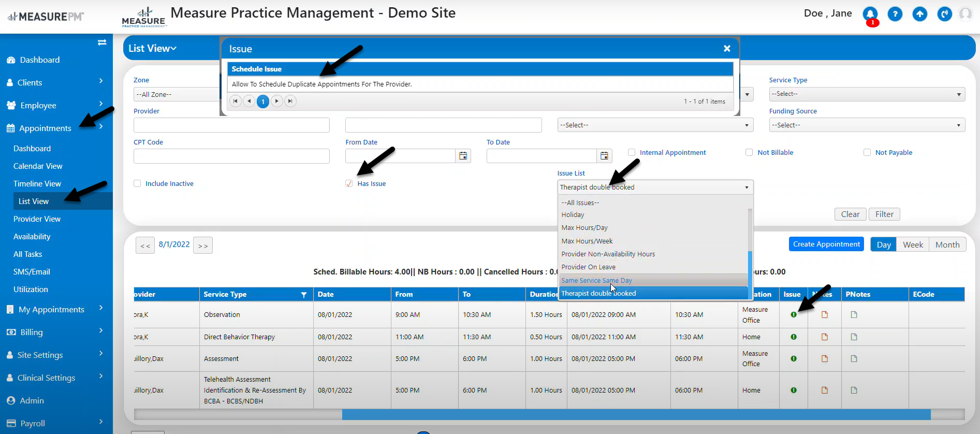Check the Not Payable checkbox
The height and width of the screenshot is (434, 980).
pyautogui.click(x=867, y=152)
